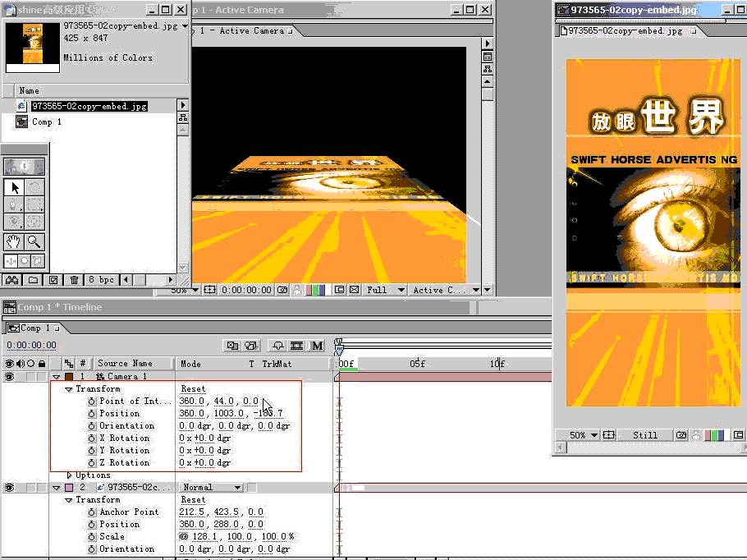Click transparency grid icon in Comp window
This screenshot has height=560, width=747.
(x=355, y=290)
